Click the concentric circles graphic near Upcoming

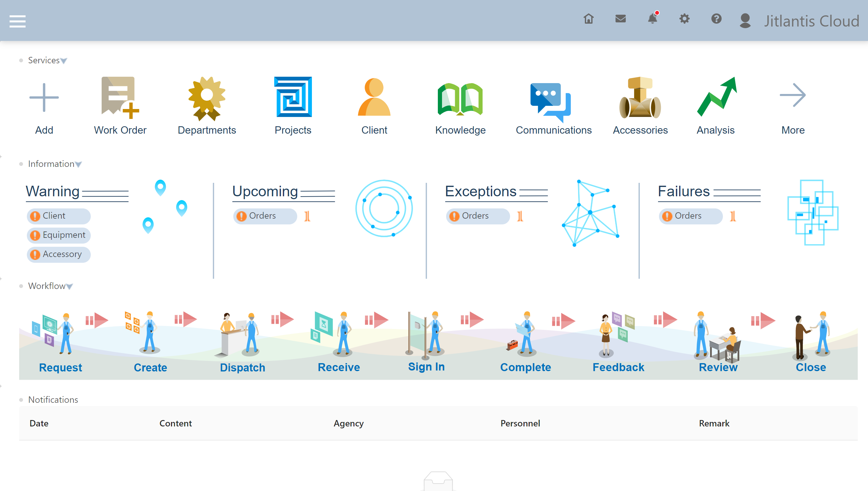[x=384, y=208]
